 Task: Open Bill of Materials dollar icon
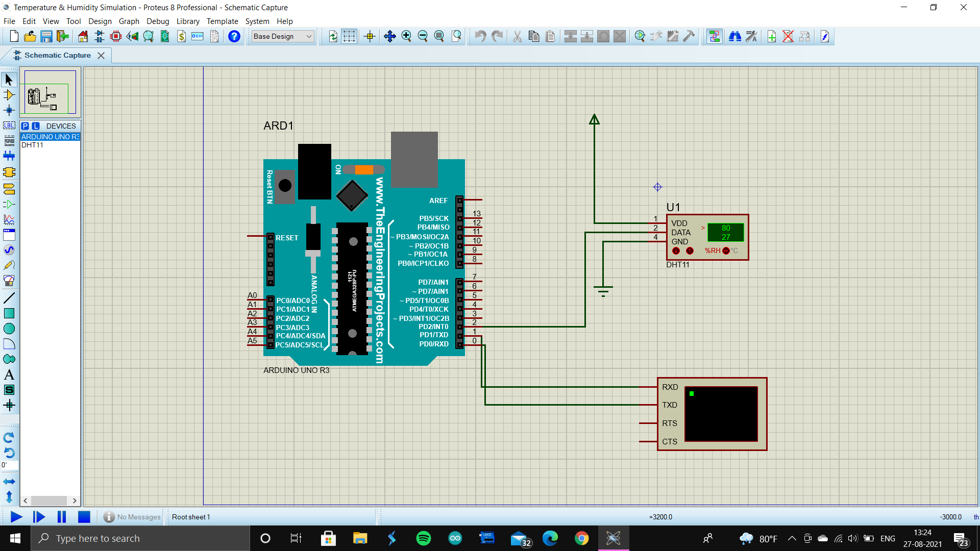[181, 36]
